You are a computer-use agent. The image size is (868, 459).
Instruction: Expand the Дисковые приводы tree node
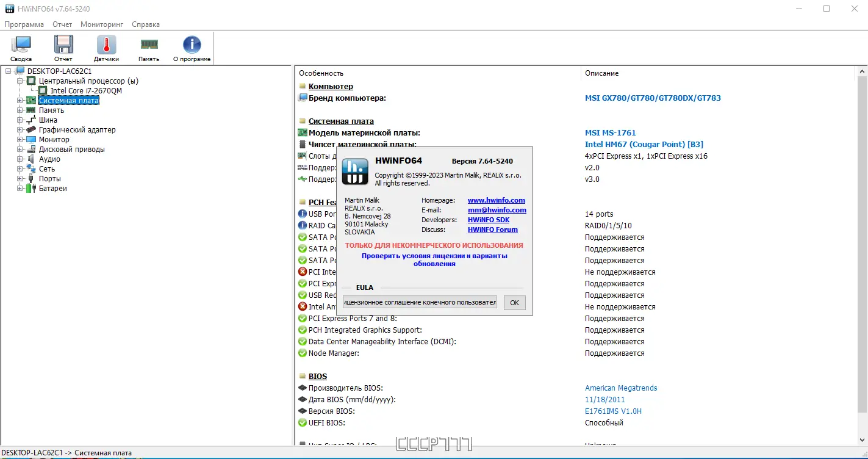(x=20, y=150)
